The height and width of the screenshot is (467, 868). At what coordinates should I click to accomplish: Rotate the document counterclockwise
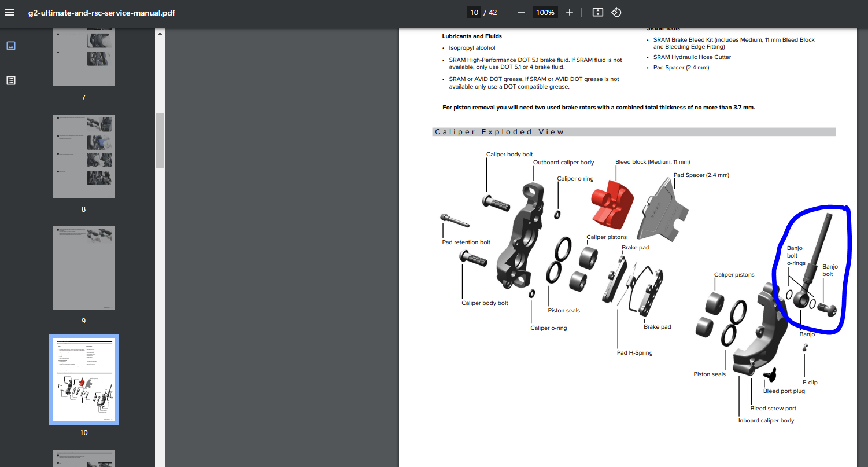616,12
